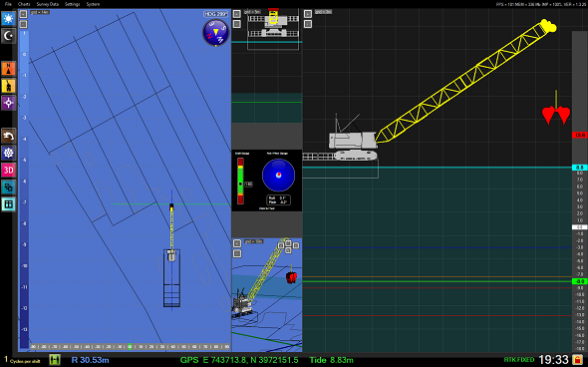
Task: Click the teal overlapping squares icon
Action: 8,186
